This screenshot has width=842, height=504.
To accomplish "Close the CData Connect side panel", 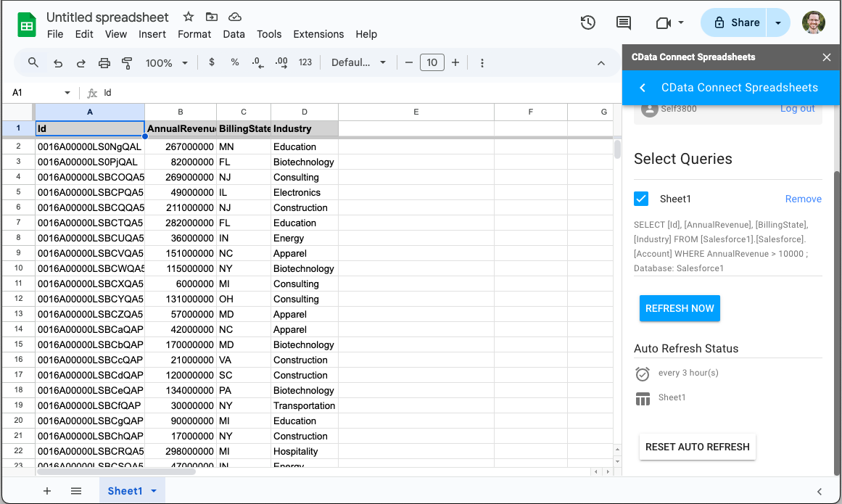I will pyautogui.click(x=826, y=57).
